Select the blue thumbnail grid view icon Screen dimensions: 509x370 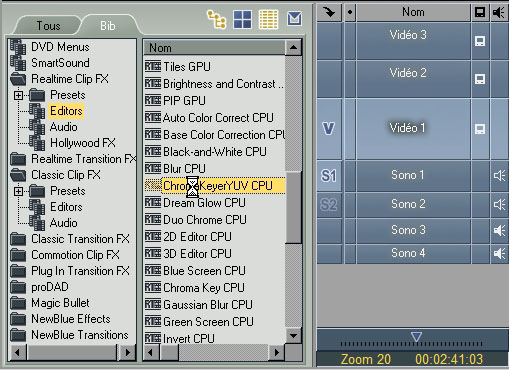[242, 19]
